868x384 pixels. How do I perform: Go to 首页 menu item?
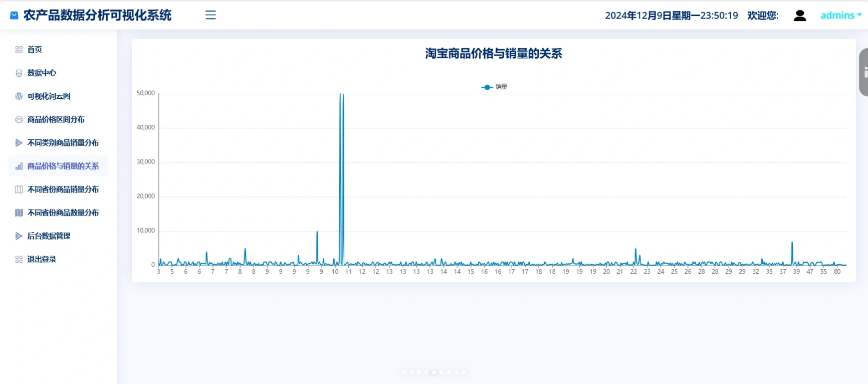(x=58, y=50)
